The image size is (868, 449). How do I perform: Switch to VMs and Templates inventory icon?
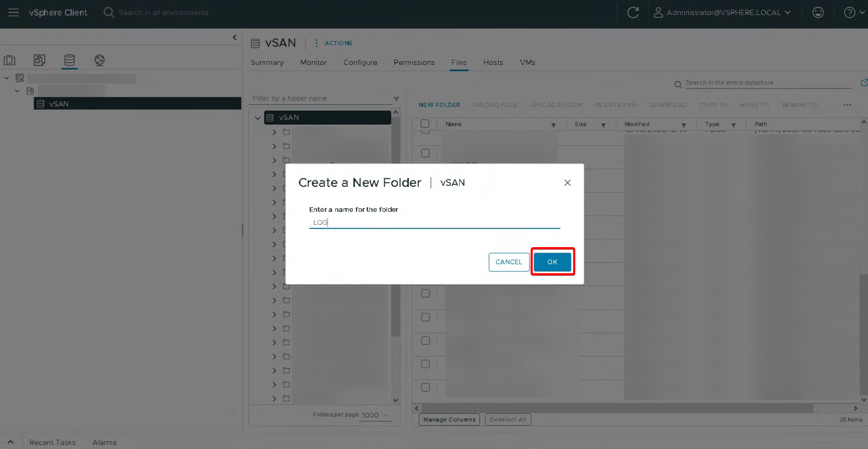pos(39,60)
